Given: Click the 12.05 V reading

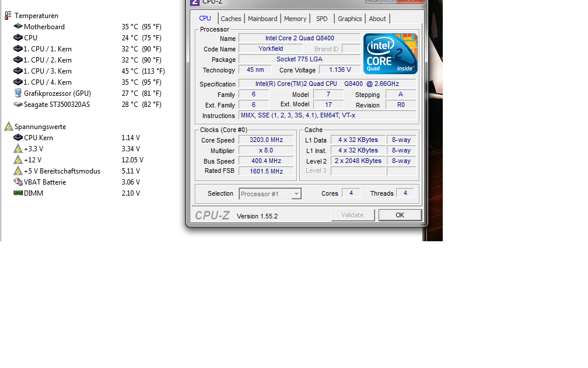Looking at the screenshot, I should [132, 159].
